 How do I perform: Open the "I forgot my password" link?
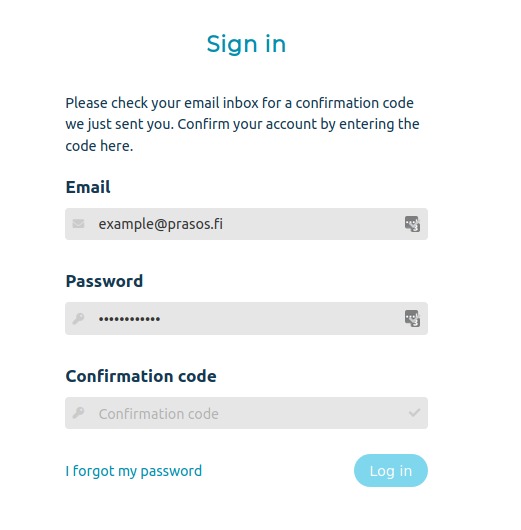pyautogui.click(x=134, y=471)
